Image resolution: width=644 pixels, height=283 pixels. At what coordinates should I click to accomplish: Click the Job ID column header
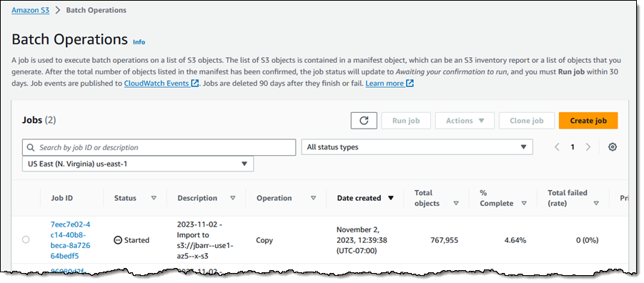[62, 198]
